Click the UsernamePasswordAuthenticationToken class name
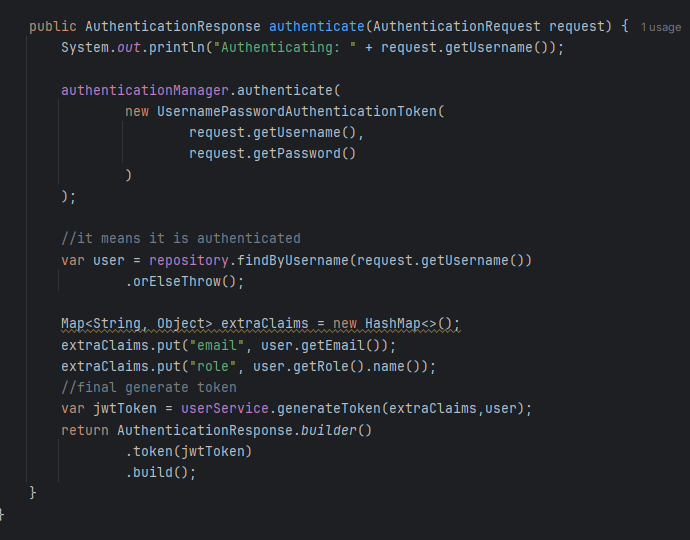Image resolution: width=690 pixels, height=540 pixels. pyautogui.click(x=296, y=111)
